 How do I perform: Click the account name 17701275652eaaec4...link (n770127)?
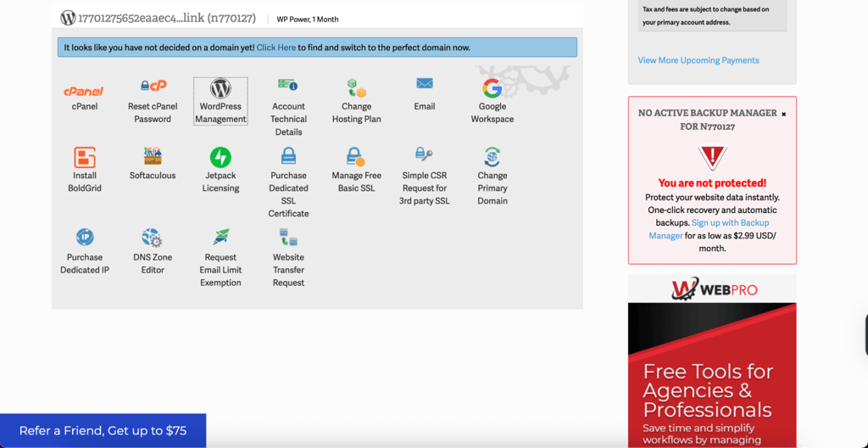[167, 19]
